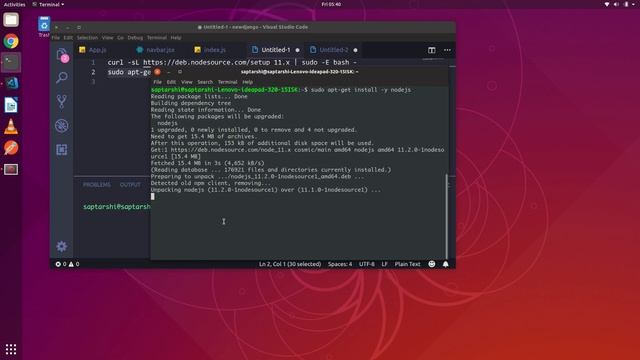640x360 pixels.
Task: Open LibreOffice Writer from dock
Action: pyautogui.click(x=11, y=105)
